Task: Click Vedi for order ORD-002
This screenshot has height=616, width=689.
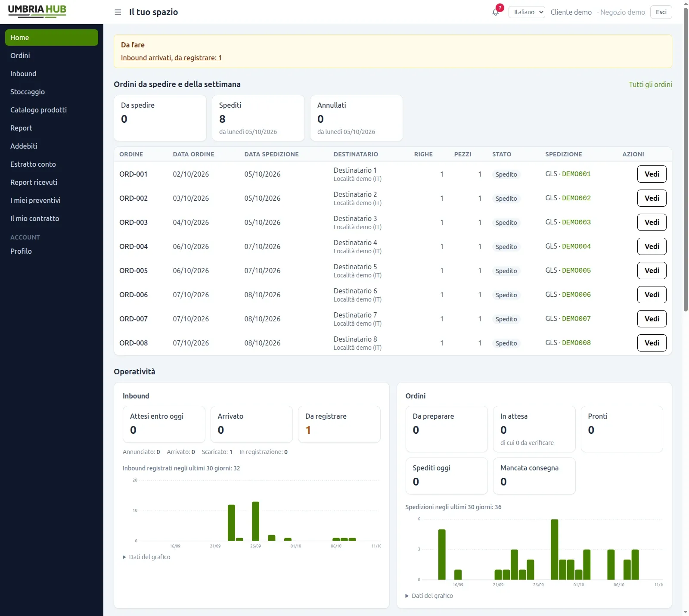Action: [652, 198]
